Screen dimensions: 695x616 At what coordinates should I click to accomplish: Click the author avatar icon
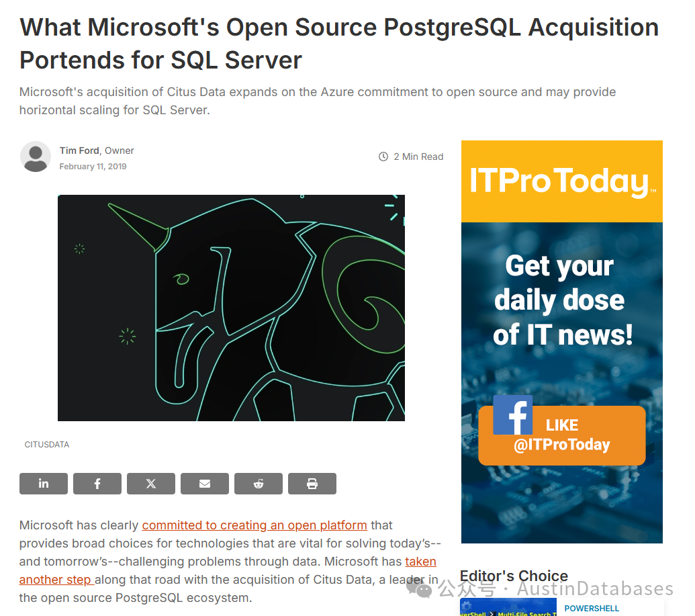(x=36, y=157)
